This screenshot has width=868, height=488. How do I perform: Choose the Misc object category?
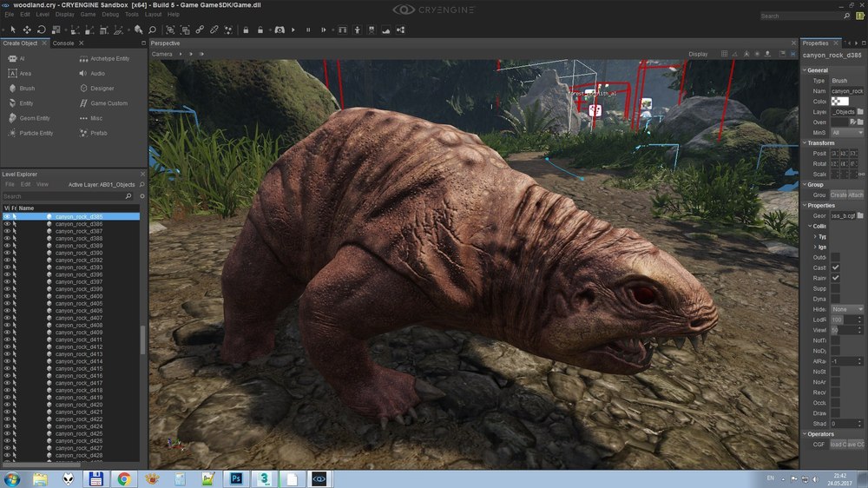(91, 118)
